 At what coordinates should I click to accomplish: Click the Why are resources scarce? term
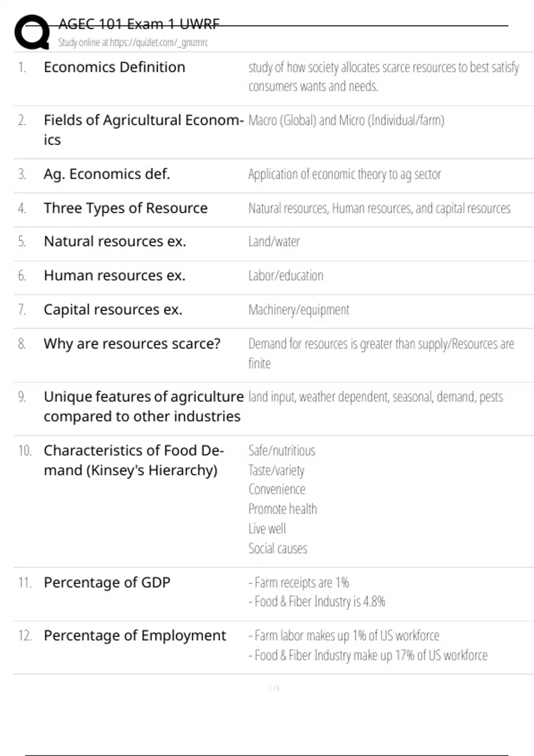tap(132, 344)
